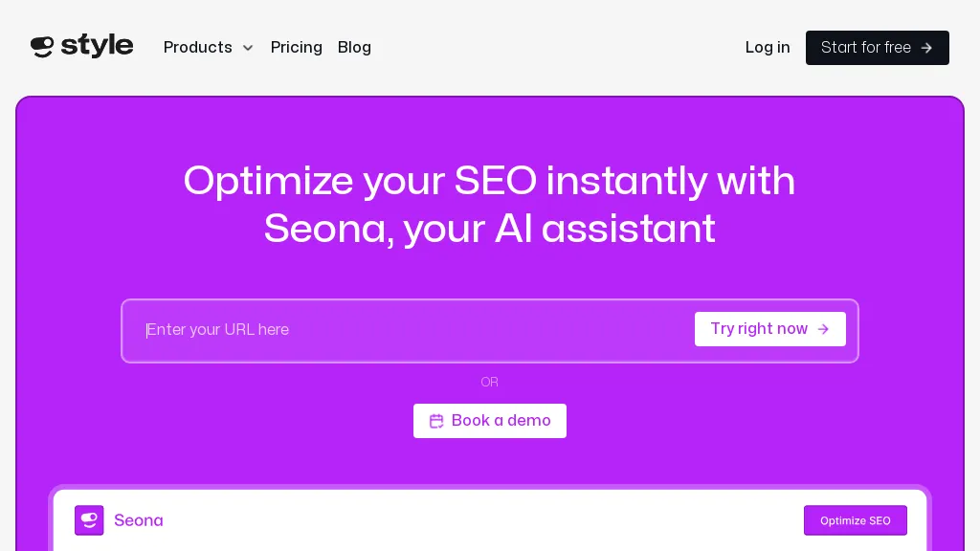Click the headline about optimizing SEO instantly
980x551 pixels.
pyautogui.click(x=489, y=204)
